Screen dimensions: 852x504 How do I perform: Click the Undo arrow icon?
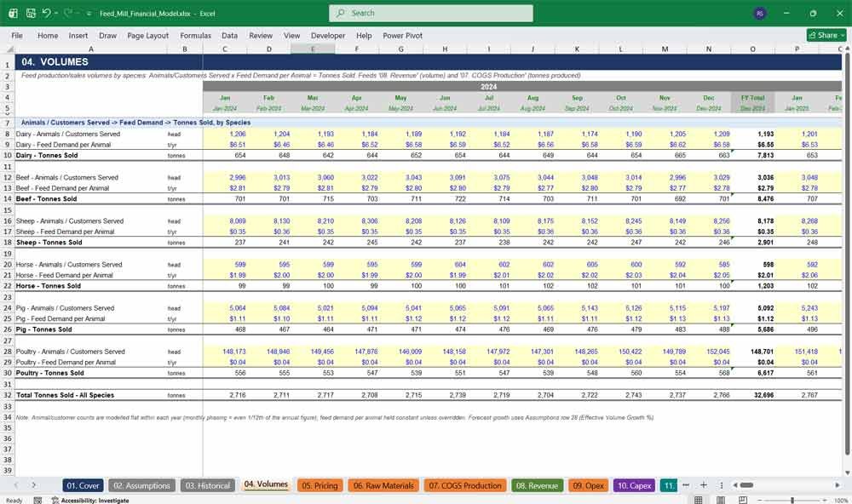point(46,13)
